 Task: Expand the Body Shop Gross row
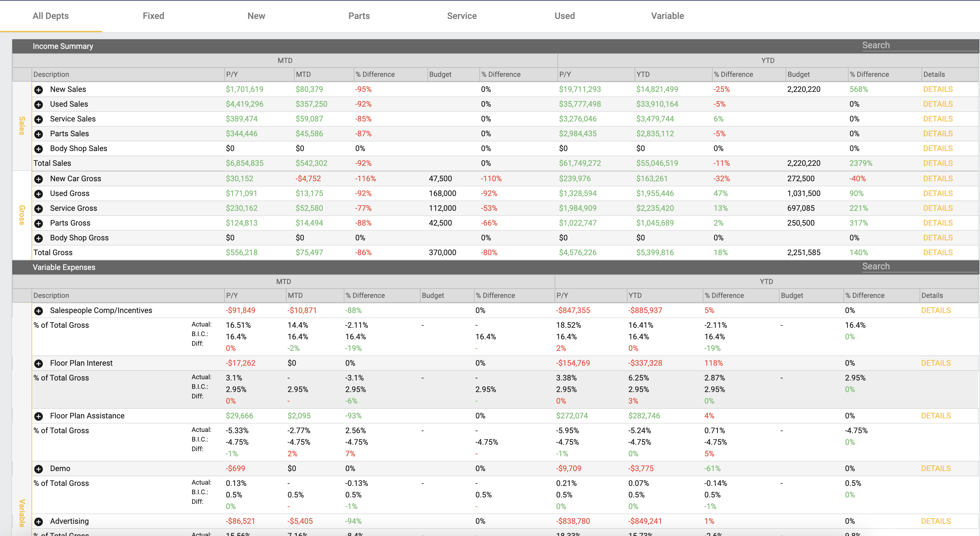(x=39, y=238)
